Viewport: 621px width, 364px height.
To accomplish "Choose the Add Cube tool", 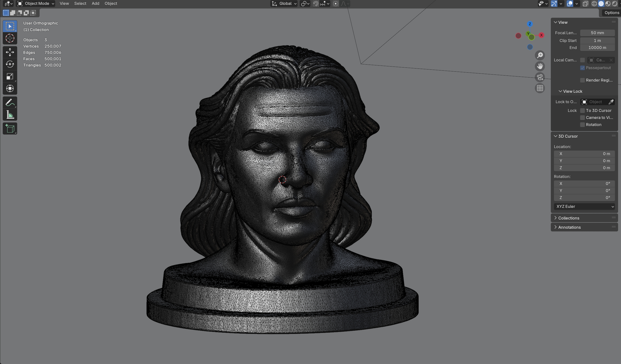I will (10, 129).
